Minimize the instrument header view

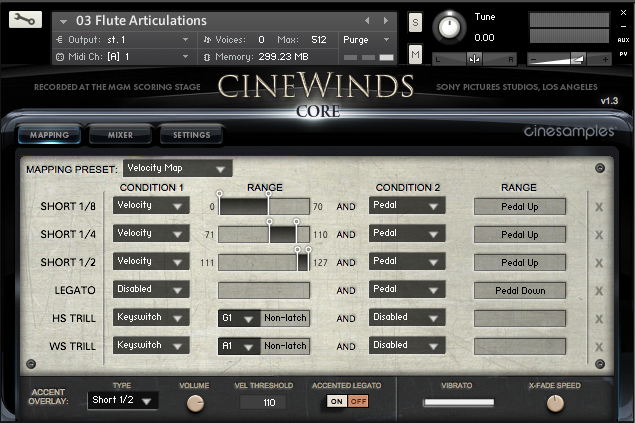[623, 27]
